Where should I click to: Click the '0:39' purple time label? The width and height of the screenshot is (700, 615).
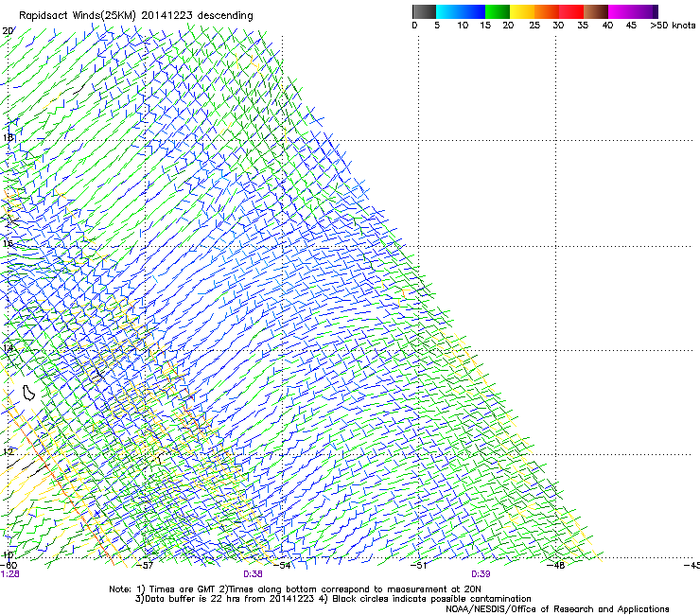tap(481, 574)
